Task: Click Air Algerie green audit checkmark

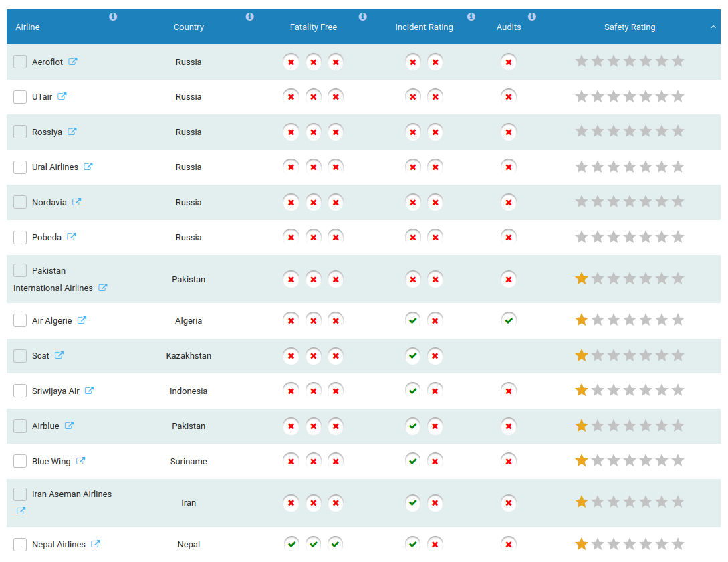Action: pyautogui.click(x=509, y=320)
